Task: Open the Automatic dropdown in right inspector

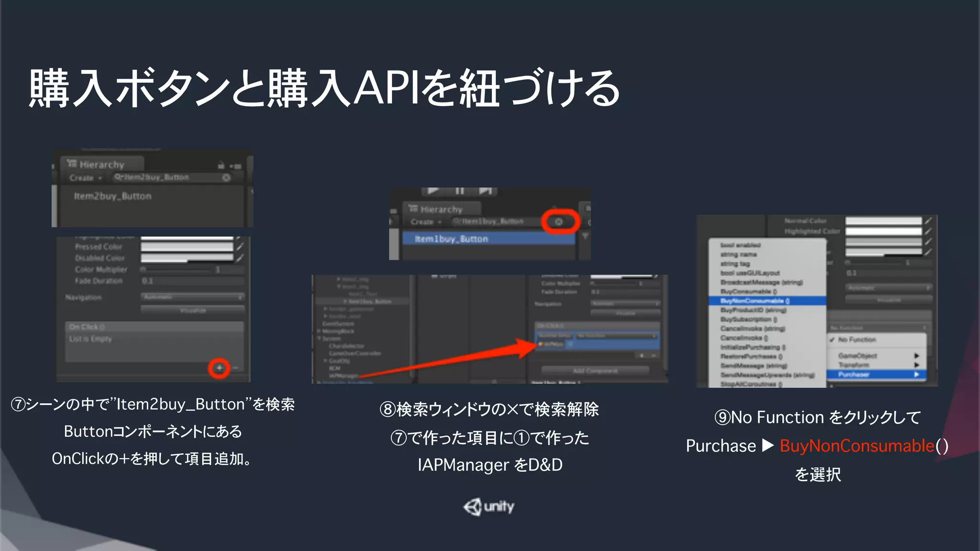Action: click(x=889, y=288)
